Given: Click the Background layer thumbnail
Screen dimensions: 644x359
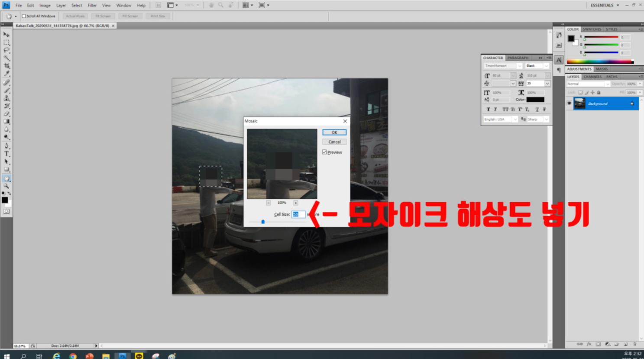Looking at the screenshot, I should point(579,103).
